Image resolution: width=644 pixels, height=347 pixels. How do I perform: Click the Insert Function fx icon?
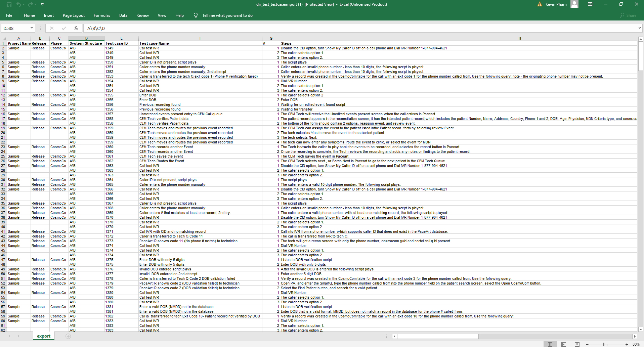click(76, 28)
